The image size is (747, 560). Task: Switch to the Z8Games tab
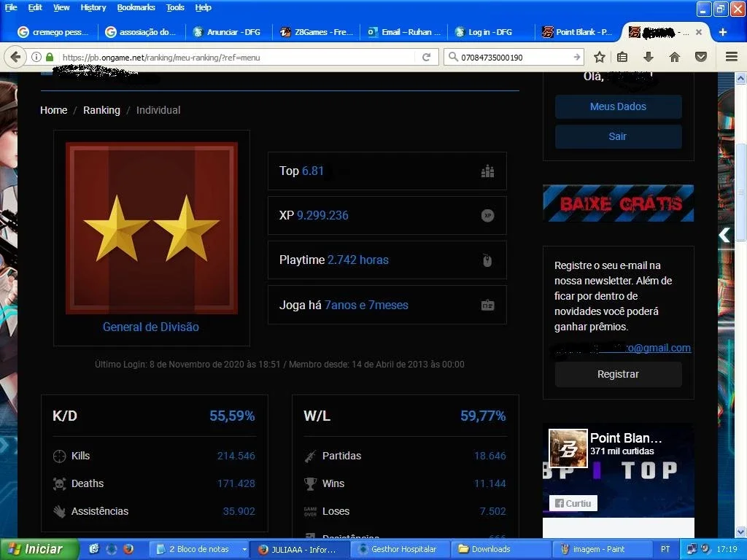click(x=317, y=32)
